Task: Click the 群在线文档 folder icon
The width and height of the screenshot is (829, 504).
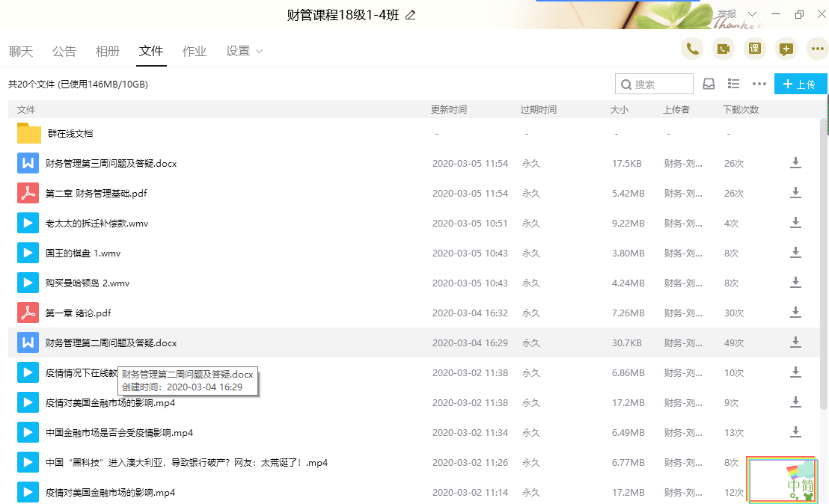Action: tap(28, 133)
